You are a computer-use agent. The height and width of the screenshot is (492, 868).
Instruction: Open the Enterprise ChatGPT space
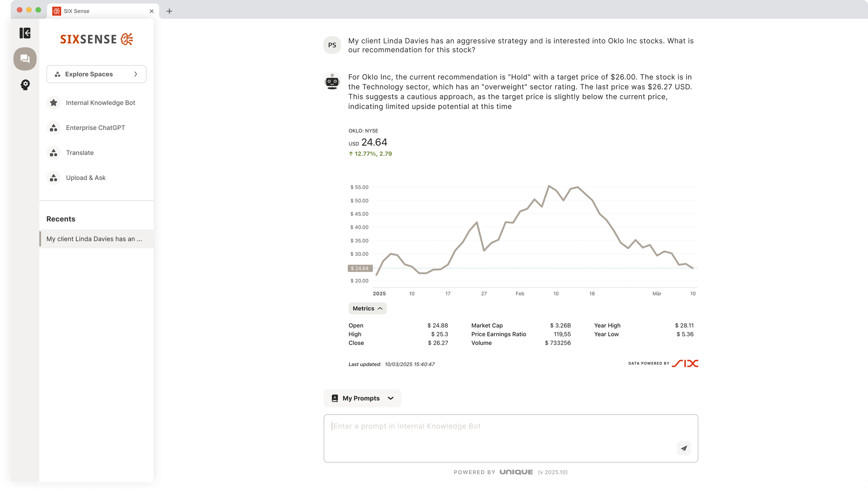coord(95,128)
